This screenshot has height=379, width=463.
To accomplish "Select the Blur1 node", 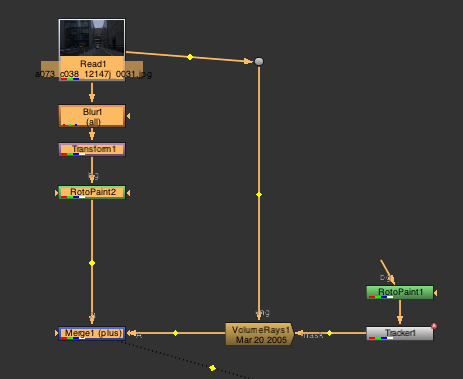I will (92, 116).
